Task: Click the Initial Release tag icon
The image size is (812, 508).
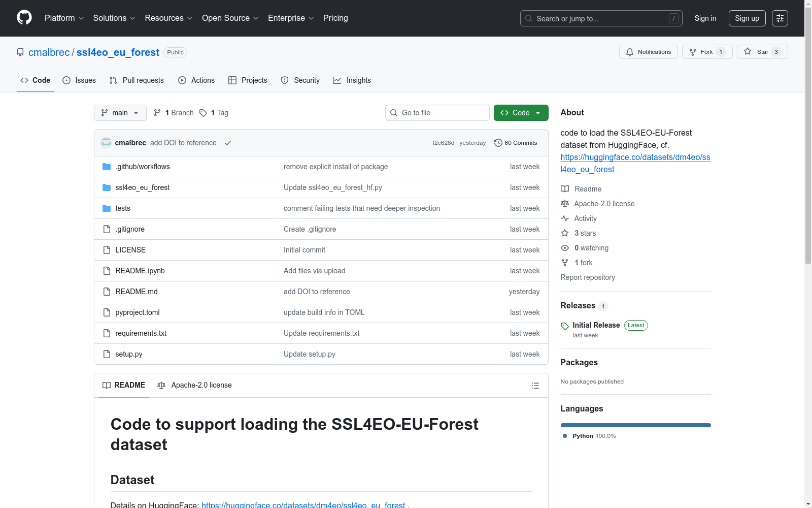Action: [565, 326]
